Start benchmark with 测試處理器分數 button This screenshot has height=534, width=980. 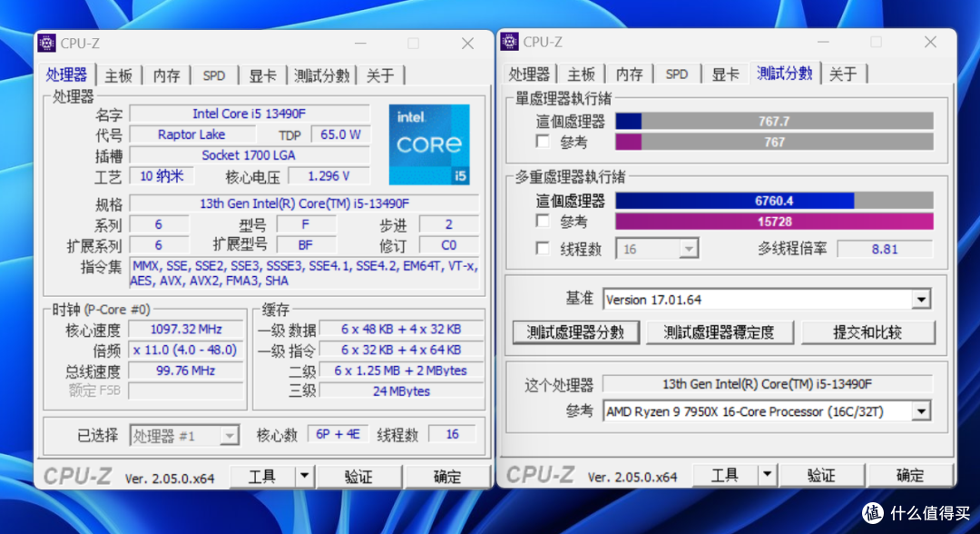coord(575,332)
